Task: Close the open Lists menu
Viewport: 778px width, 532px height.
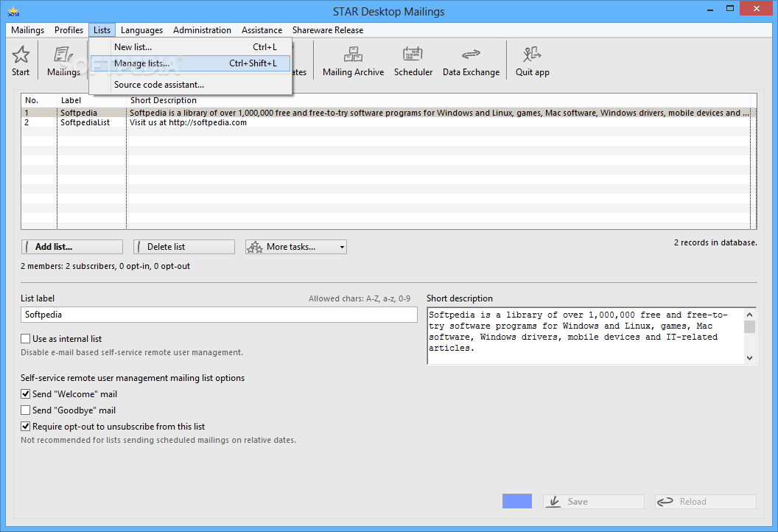Action: (102, 30)
